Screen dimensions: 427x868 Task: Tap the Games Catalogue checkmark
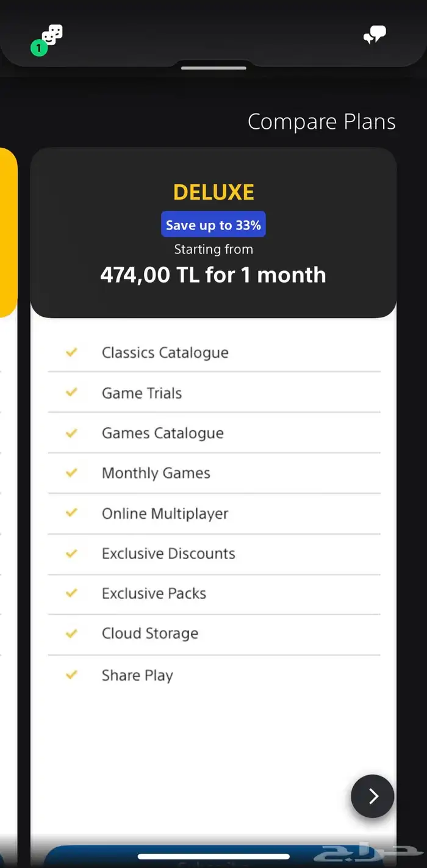pyautogui.click(x=71, y=433)
